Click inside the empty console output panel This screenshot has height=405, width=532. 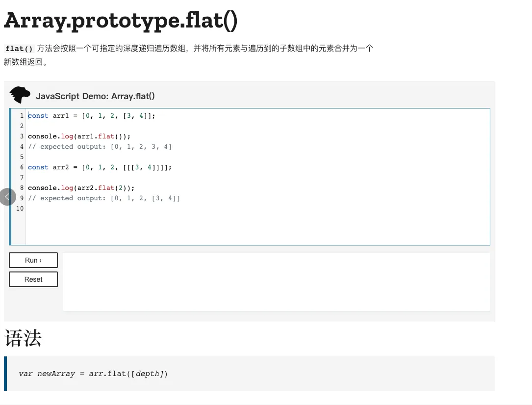click(276, 281)
